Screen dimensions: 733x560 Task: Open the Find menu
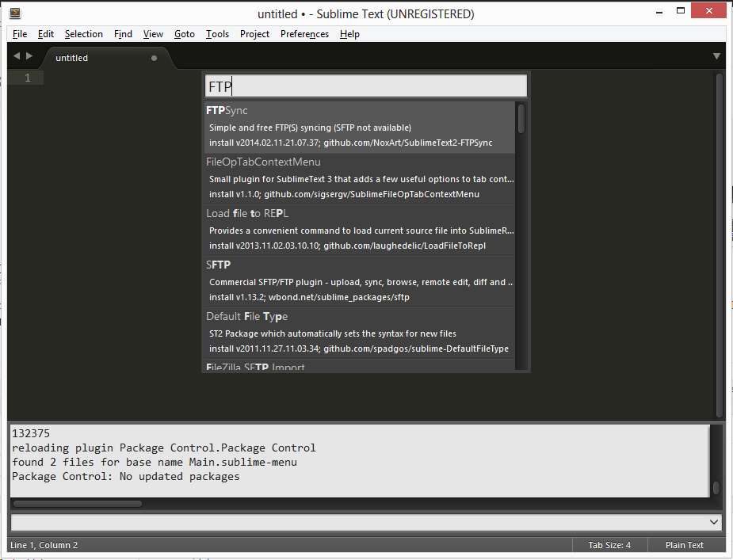pos(123,34)
